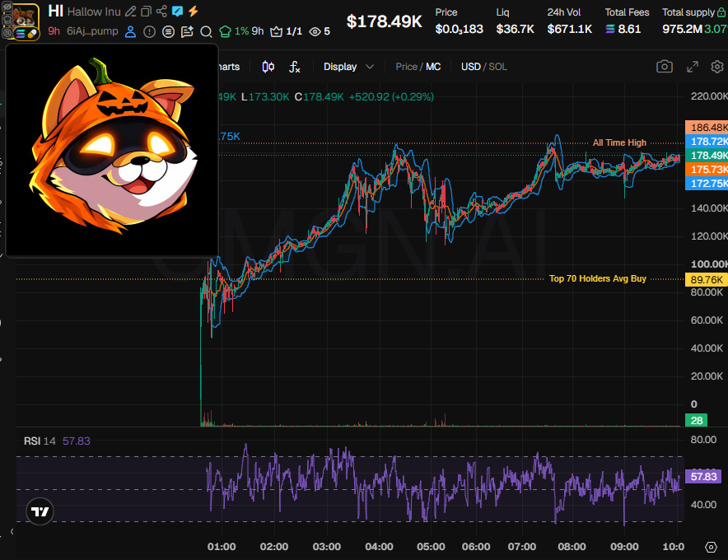The width and height of the screenshot is (728, 560).
Task: Switch chart to MC mode
Action: [433, 67]
